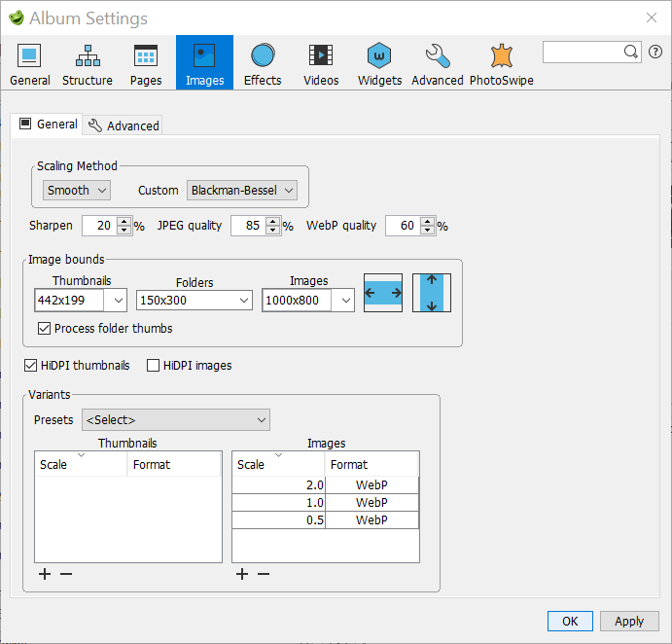Open the Smooth scaling method dropdown

[x=77, y=191]
